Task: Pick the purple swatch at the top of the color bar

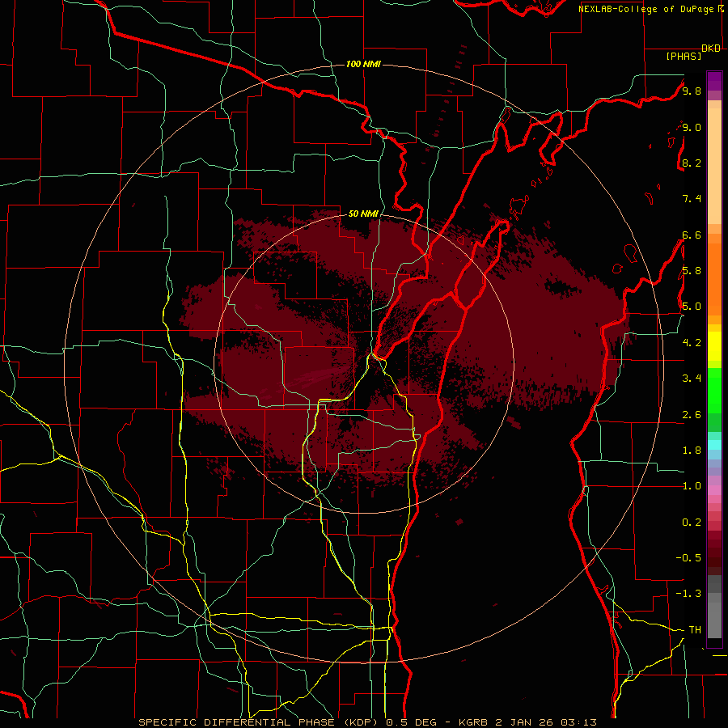Action: coord(714,81)
